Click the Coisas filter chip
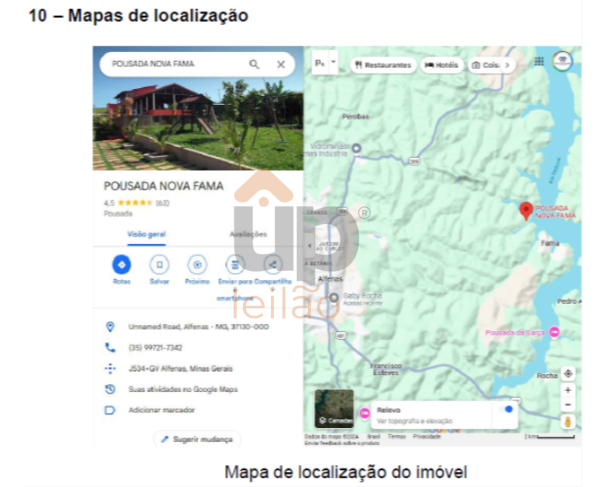605x487 pixels. click(x=485, y=65)
